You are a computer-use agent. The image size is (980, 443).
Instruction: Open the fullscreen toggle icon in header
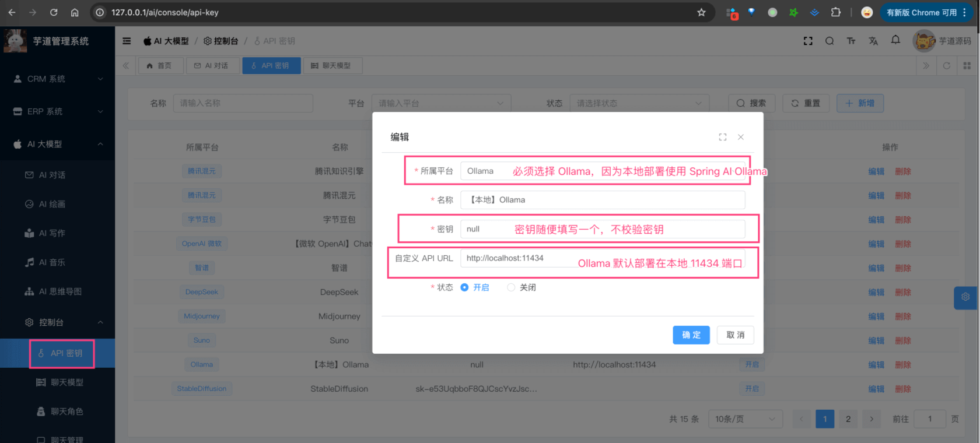click(808, 41)
